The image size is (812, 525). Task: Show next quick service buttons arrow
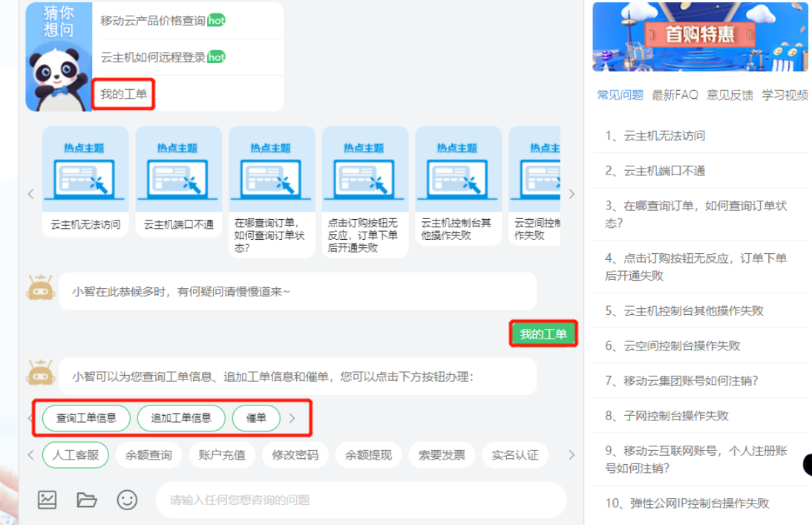pyautogui.click(x=571, y=454)
